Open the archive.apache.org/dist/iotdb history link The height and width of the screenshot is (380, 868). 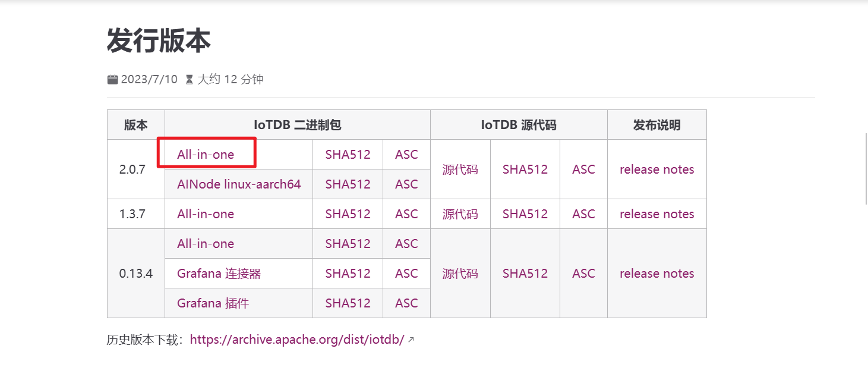point(297,340)
